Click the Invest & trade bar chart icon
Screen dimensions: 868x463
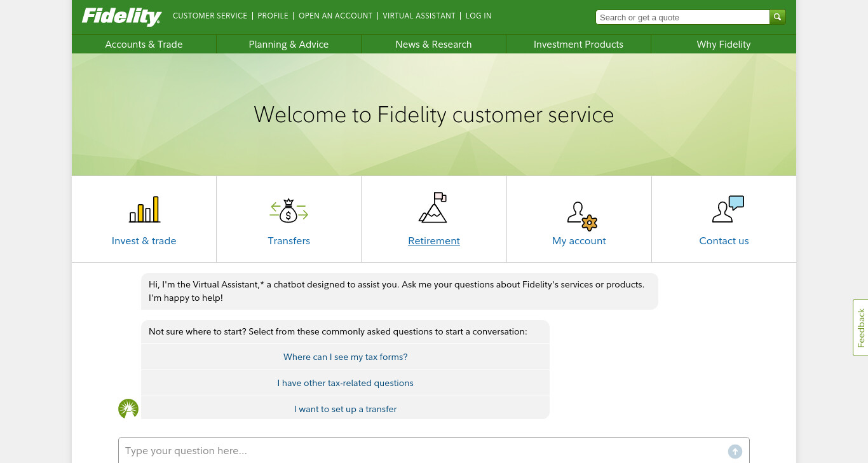pyautogui.click(x=144, y=209)
